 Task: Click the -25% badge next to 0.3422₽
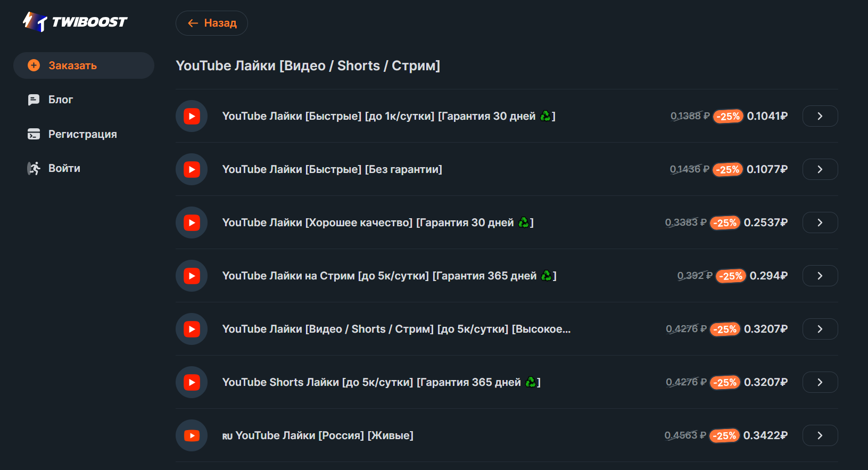point(724,435)
